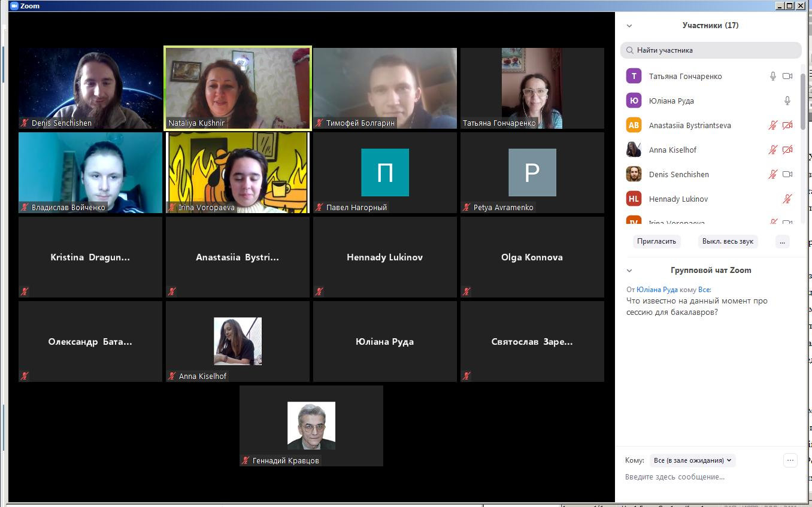Click muted mic icon on Святослав Заре tile

[x=466, y=376]
